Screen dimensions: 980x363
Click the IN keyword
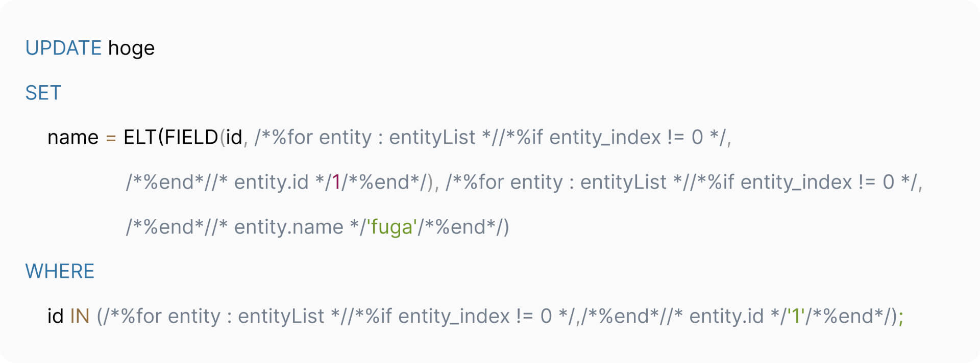tap(80, 316)
